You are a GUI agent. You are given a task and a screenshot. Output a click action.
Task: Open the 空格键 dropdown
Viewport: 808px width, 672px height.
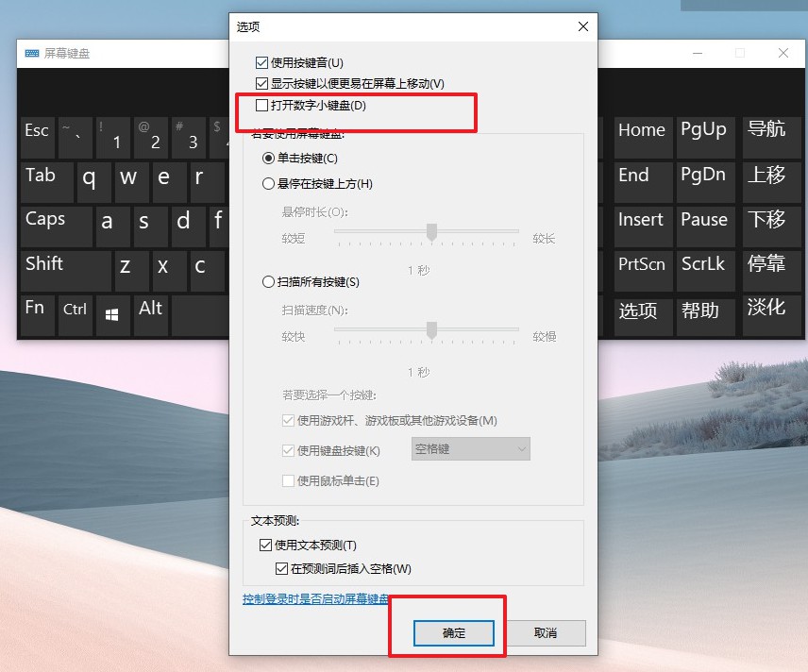coord(470,448)
